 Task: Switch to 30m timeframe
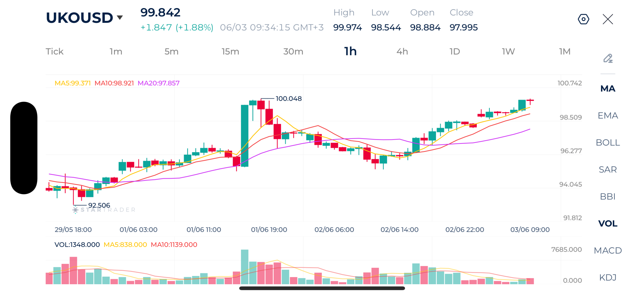tap(293, 51)
